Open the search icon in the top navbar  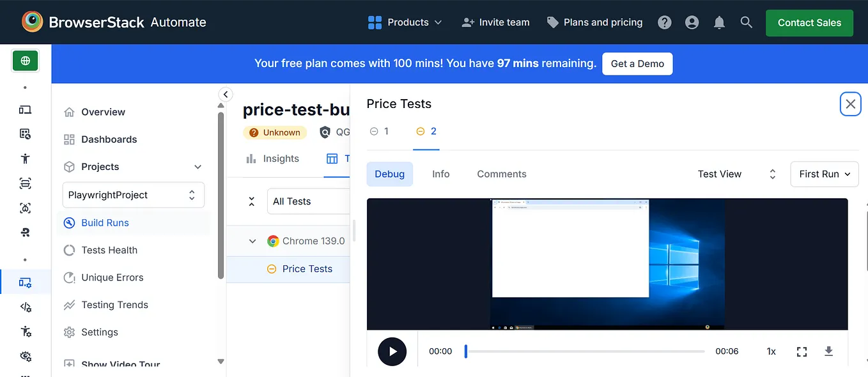pyautogui.click(x=746, y=22)
